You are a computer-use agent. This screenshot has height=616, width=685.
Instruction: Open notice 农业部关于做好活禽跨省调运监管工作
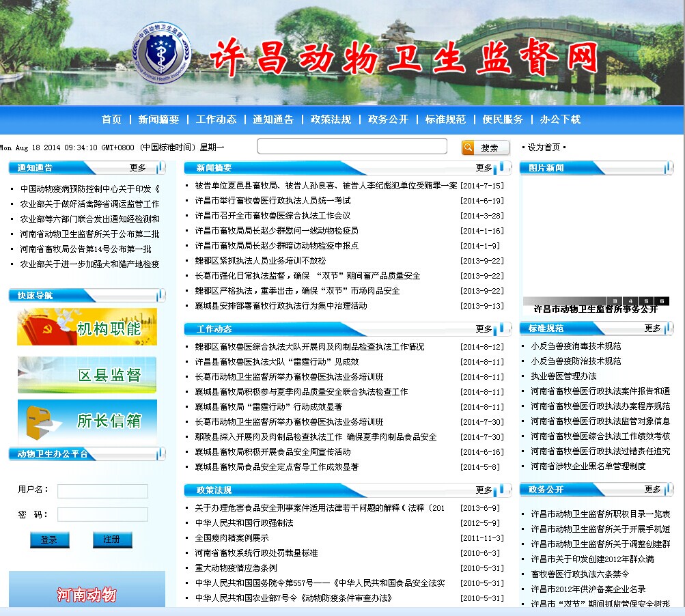pos(89,204)
